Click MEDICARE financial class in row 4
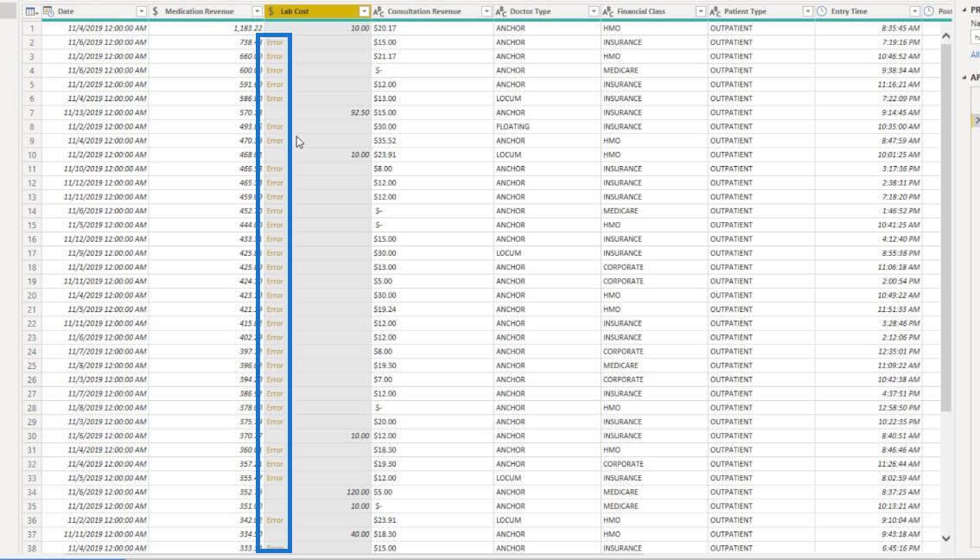The image size is (980, 560). 620,70
